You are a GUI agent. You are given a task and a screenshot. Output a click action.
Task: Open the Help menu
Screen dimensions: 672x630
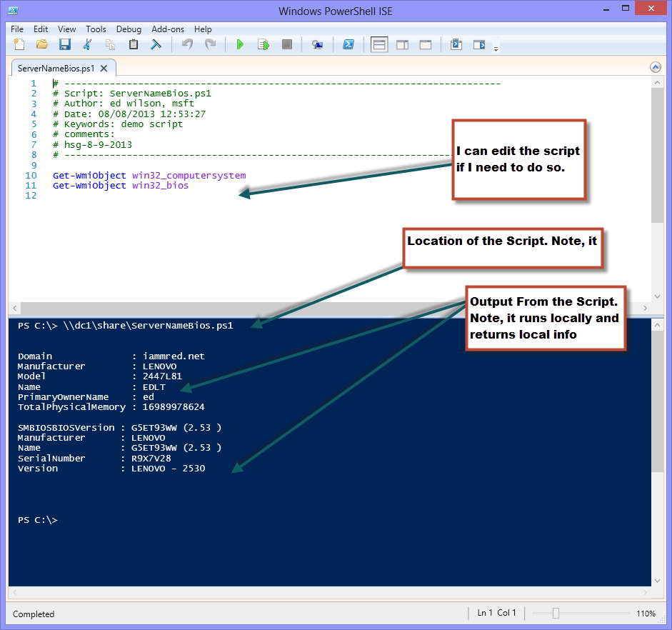point(203,29)
